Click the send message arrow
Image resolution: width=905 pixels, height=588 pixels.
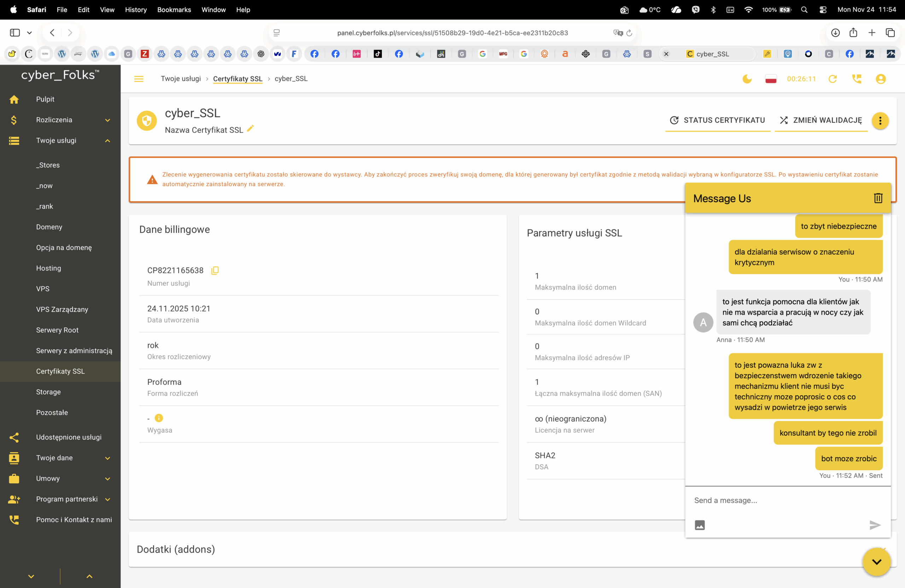pos(875,525)
